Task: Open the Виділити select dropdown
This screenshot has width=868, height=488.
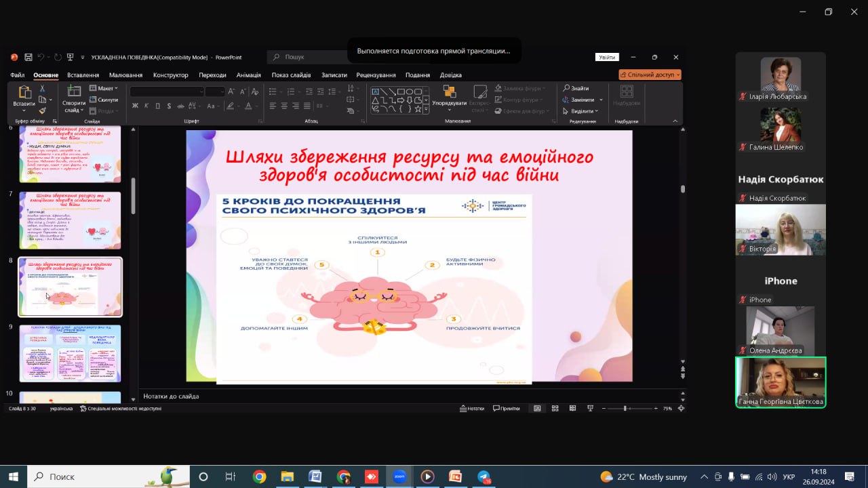Action: 582,110
